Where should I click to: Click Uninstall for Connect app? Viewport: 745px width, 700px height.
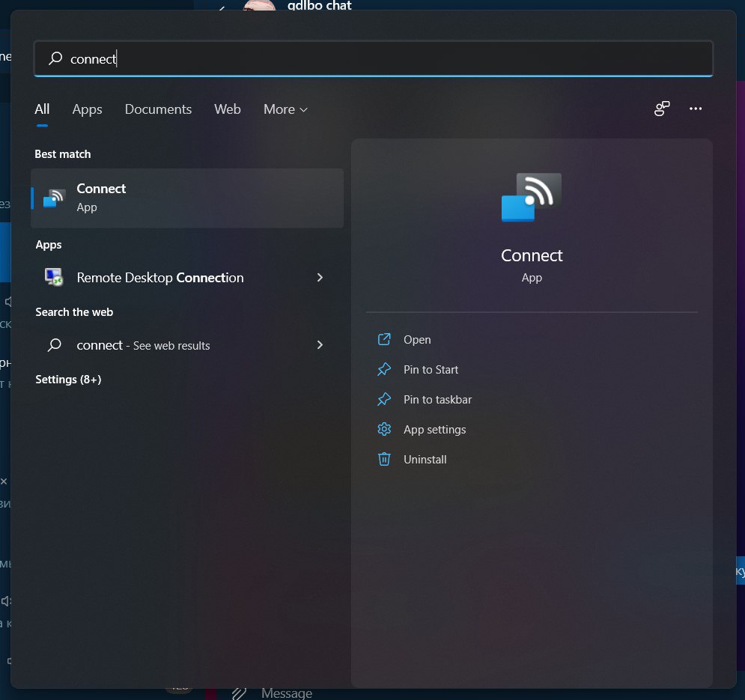pyautogui.click(x=425, y=460)
